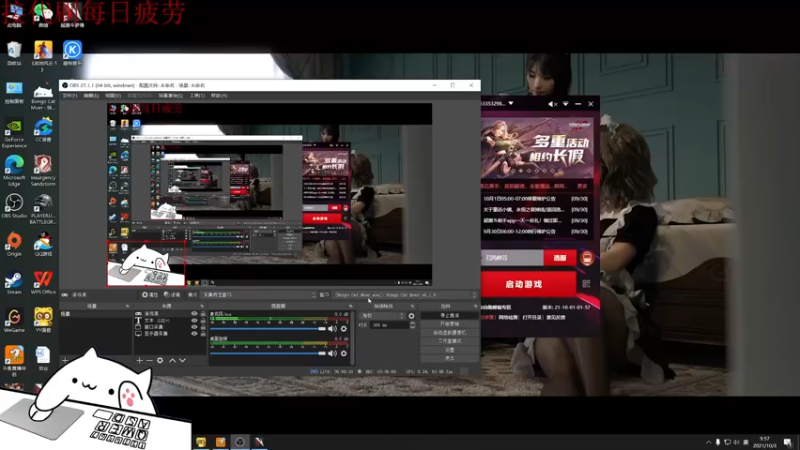Select the PLAYERUNKNOWN'S BATTLEGROUNDS desktop shortcut

click(x=43, y=209)
